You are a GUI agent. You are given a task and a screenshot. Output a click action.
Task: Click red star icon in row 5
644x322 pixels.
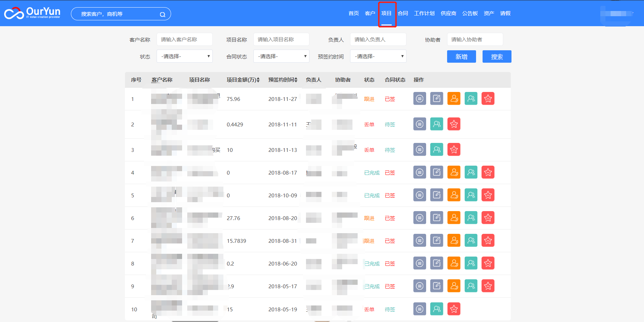coord(488,195)
